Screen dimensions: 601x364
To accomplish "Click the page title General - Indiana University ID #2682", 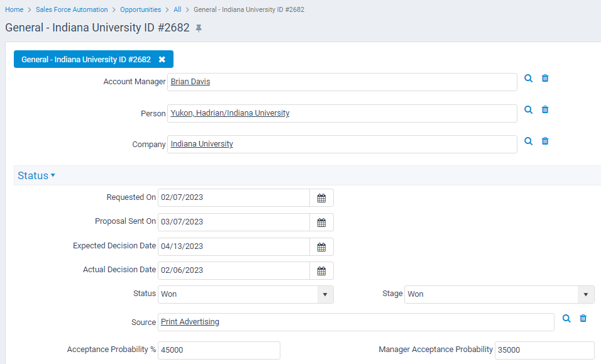I will (x=97, y=28).
